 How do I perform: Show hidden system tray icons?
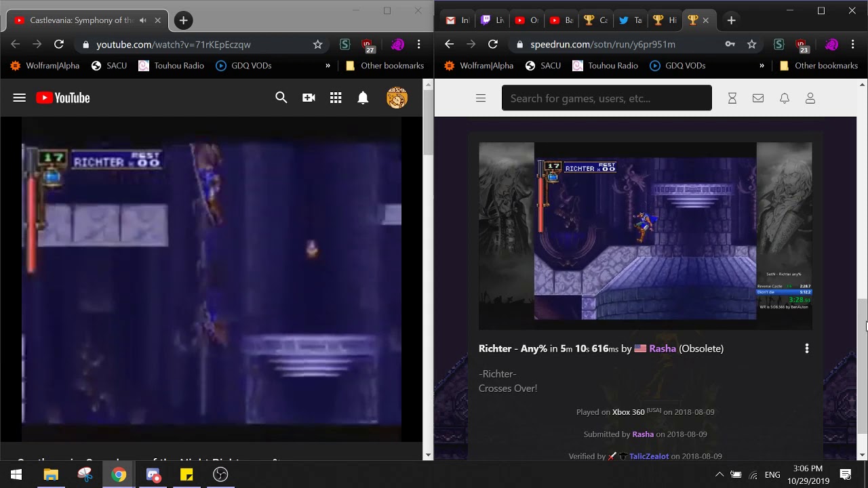point(719,474)
